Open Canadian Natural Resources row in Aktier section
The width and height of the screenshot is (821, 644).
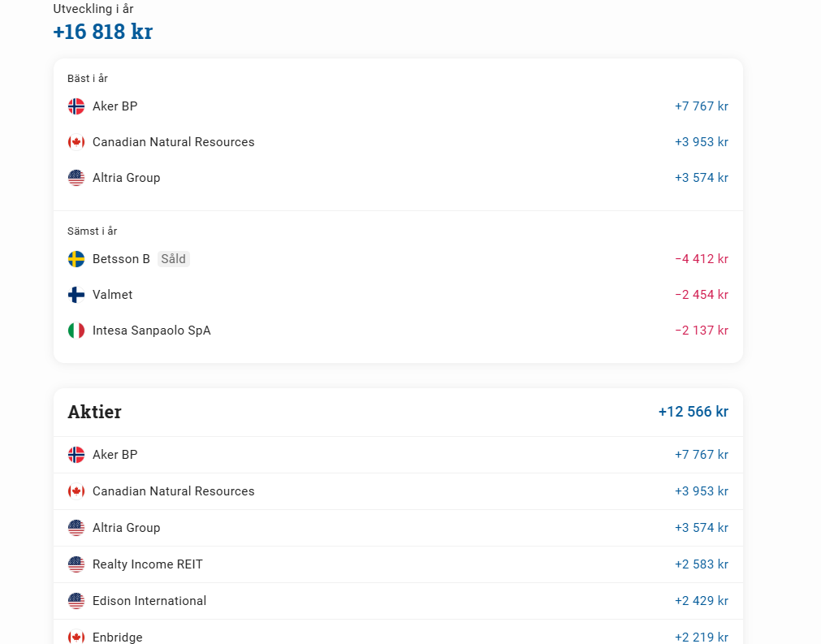pos(398,491)
